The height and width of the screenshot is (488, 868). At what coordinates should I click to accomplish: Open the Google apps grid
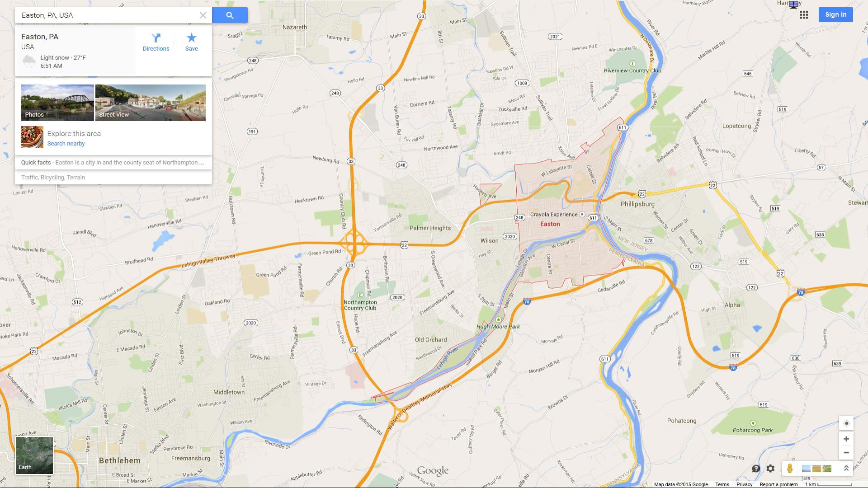pos(804,15)
